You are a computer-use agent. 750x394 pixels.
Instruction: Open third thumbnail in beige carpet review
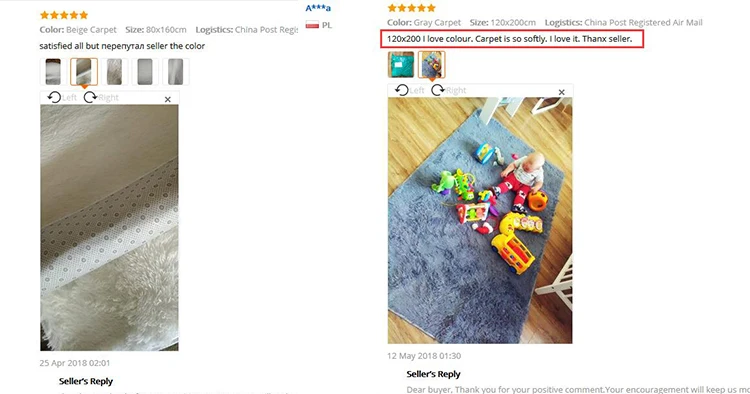click(x=114, y=72)
